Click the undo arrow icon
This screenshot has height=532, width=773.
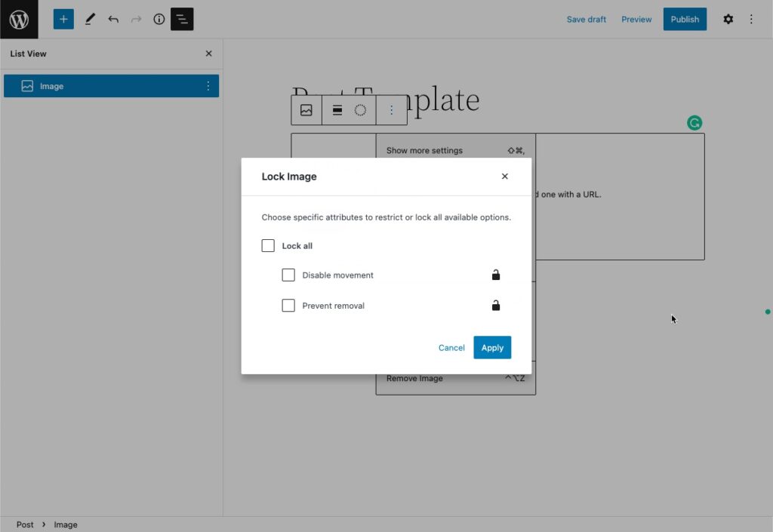click(112, 19)
